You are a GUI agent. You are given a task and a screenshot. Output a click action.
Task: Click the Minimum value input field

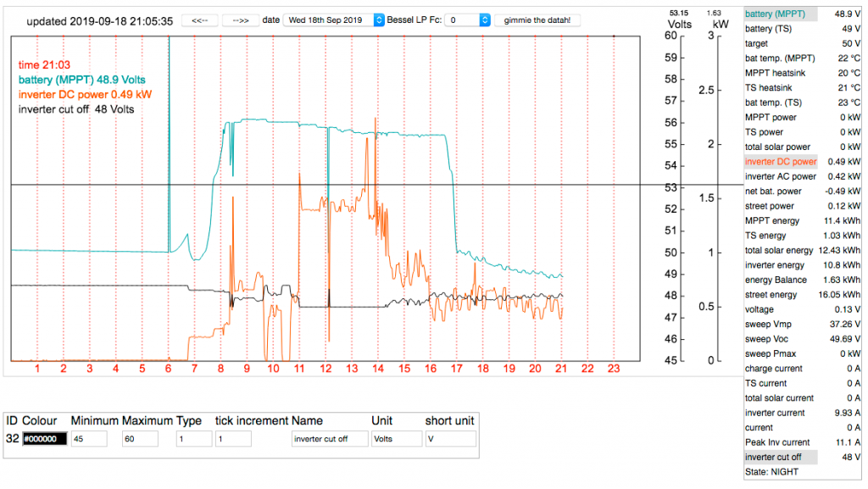tap(89, 439)
